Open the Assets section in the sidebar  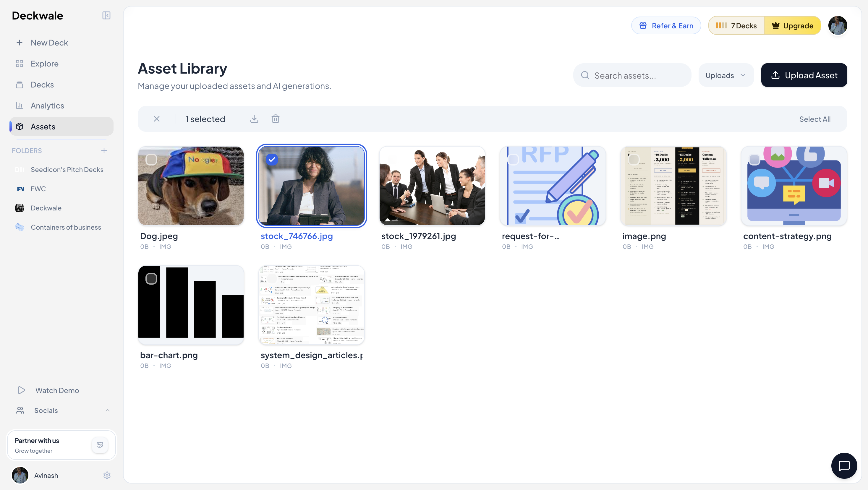pyautogui.click(x=43, y=126)
